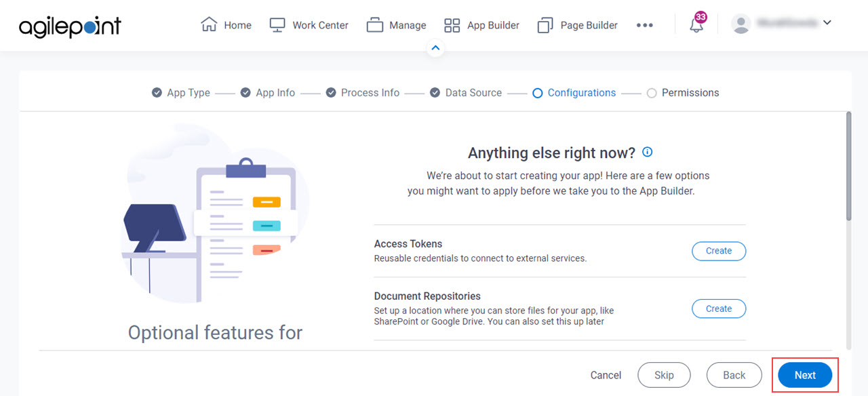Click the info icon beside the heading

pos(648,152)
